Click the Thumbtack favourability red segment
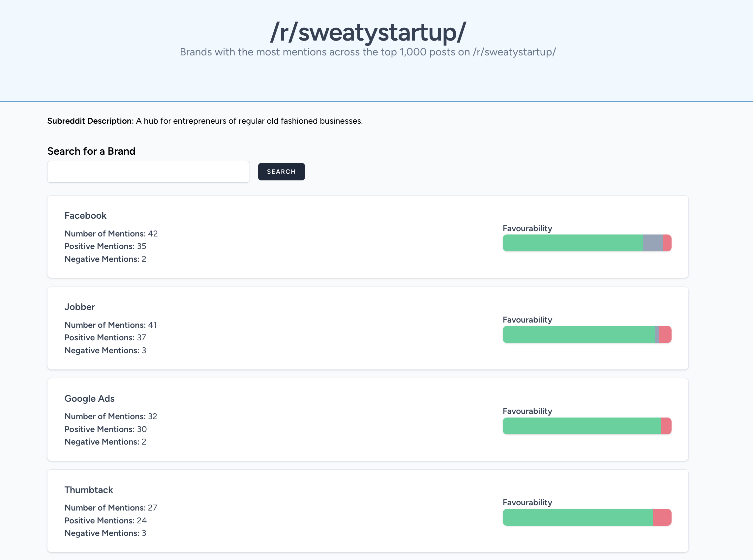This screenshot has height=560, width=753. [x=662, y=517]
